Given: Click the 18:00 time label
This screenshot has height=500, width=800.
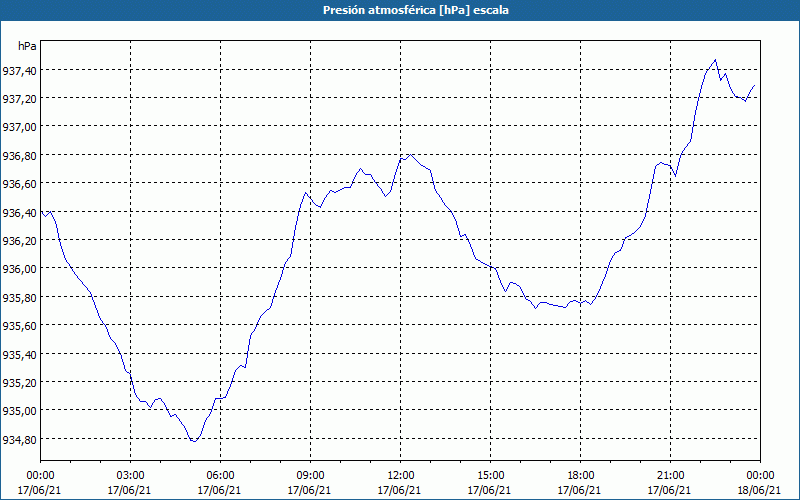Looking at the screenshot, I should [x=581, y=476].
